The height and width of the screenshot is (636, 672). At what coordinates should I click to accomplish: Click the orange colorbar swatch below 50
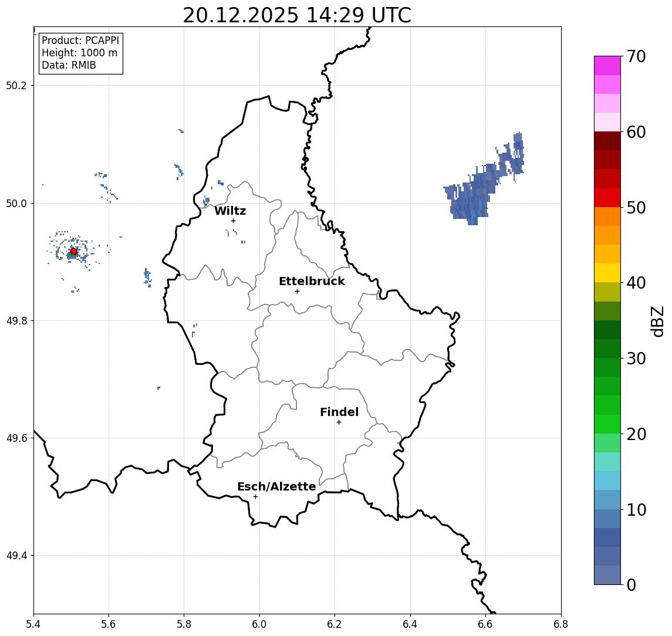607,217
